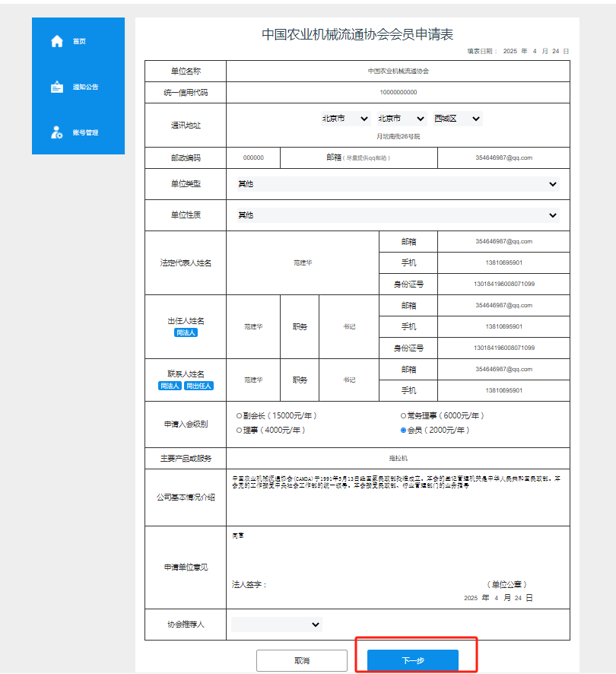Image resolution: width=616 pixels, height=674 pixels.
Task: Open the province dropdown showing 北京市
Action: [345, 119]
